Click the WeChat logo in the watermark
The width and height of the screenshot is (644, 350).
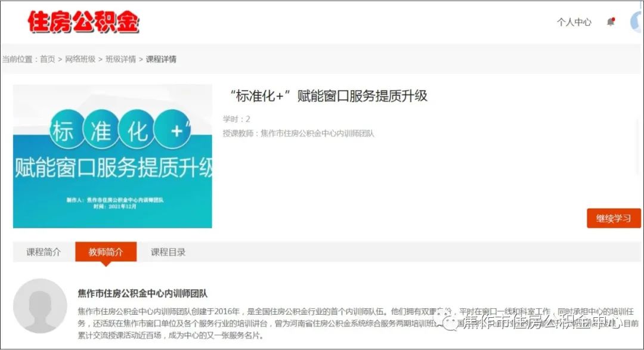450,323
